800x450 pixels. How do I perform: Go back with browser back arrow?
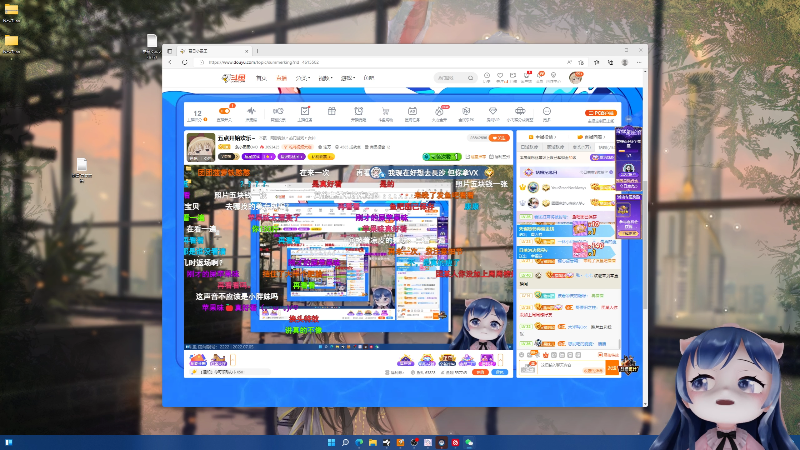pos(170,62)
